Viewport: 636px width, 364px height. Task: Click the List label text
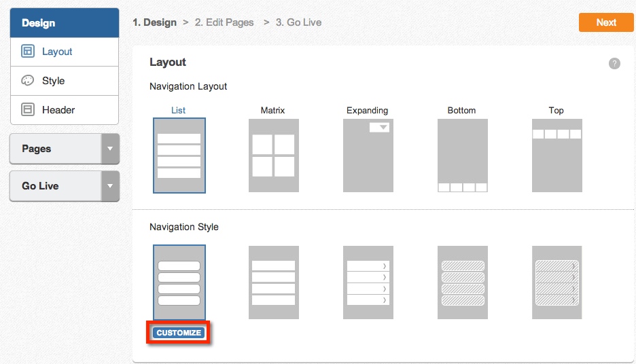click(178, 110)
